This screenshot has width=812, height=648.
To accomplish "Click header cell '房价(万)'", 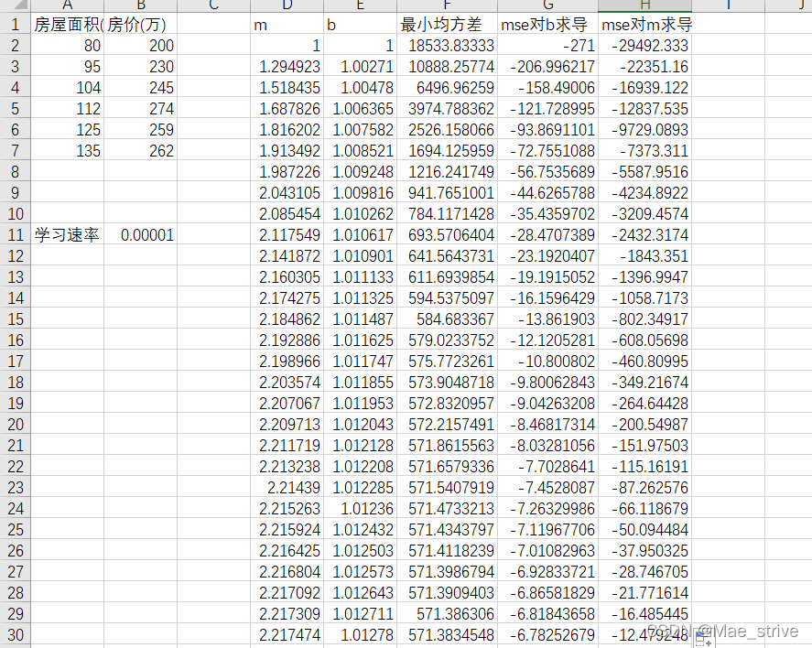I will click(x=141, y=25).
